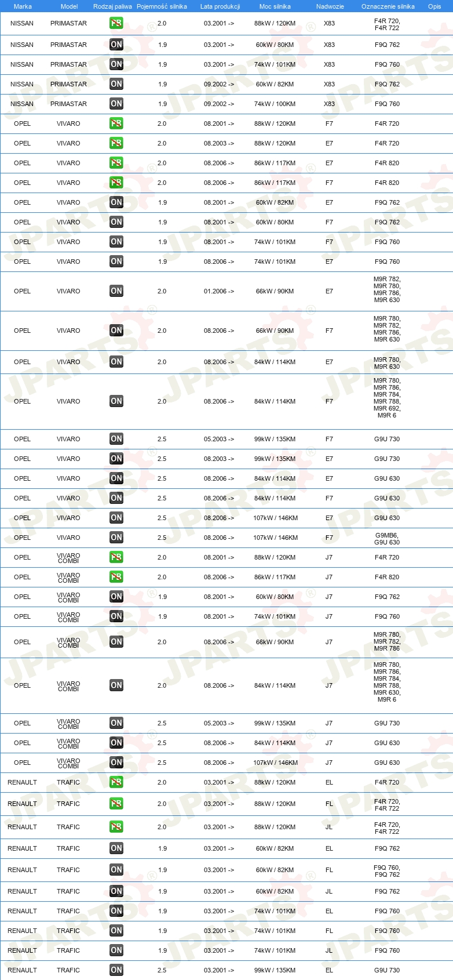Select '86kW / 117KM' power in Vivaro Combi row
Image resolution: width=453 pixels, height=980 pixels.
(275, 577)
